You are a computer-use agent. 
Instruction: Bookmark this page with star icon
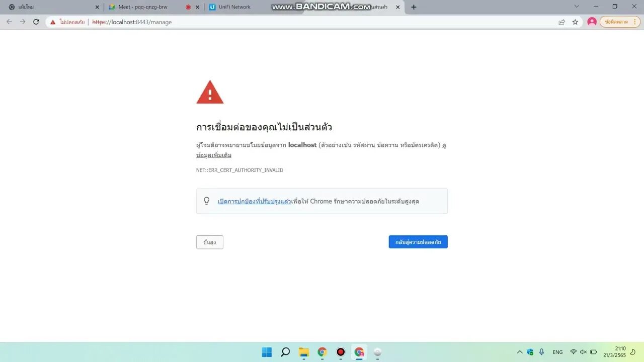point(575,22)
